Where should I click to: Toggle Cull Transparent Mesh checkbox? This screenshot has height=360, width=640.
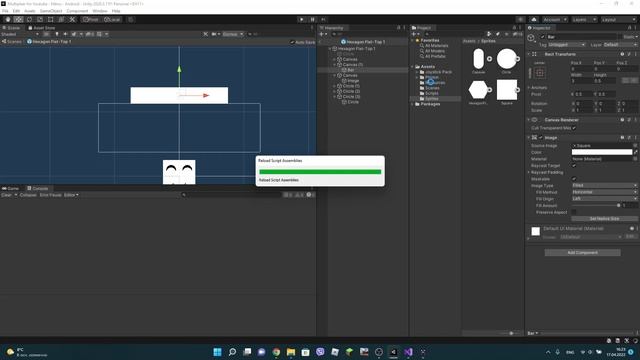(574, 128)
